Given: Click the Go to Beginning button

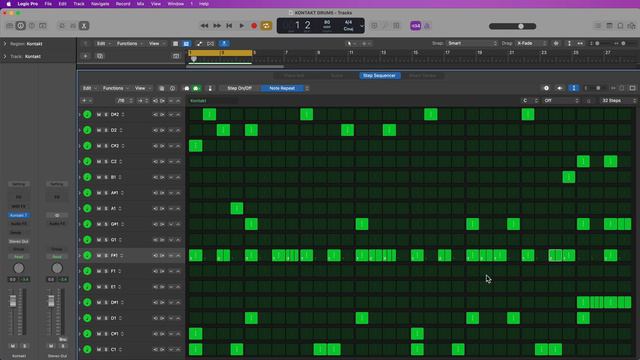Looking at the screenshot, I should pyautogui.click(x=229, y=26).
